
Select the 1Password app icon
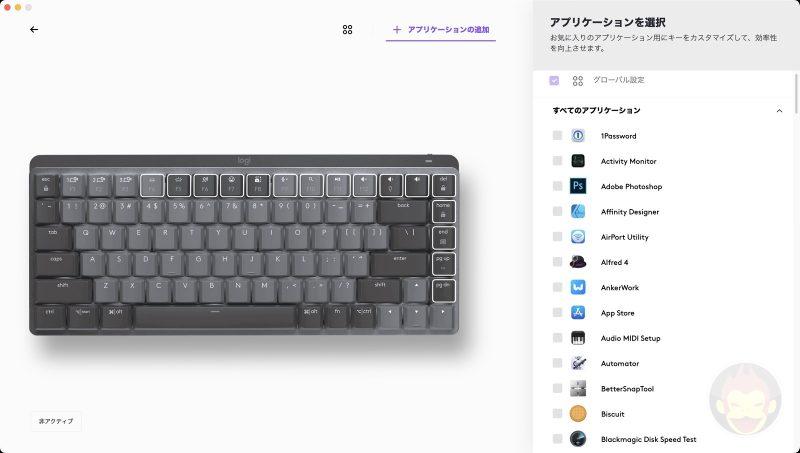pyautogui.click(x=578, y=136)
